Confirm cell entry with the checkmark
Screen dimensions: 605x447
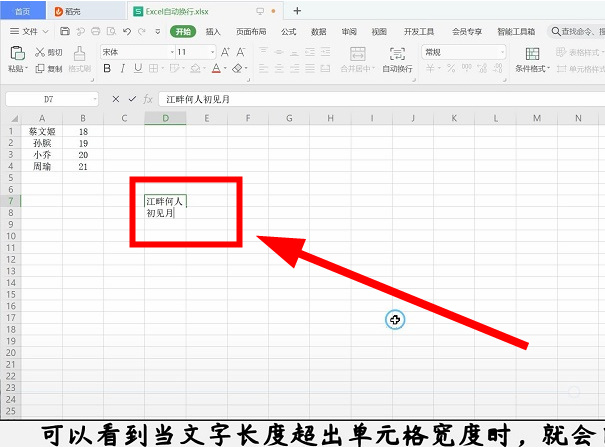(x=132, y=99)
